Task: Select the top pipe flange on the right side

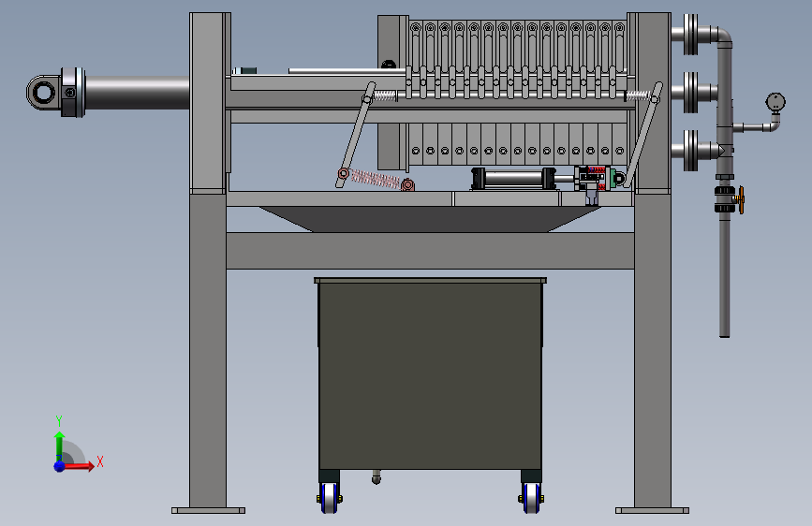Action: (690, 35)
